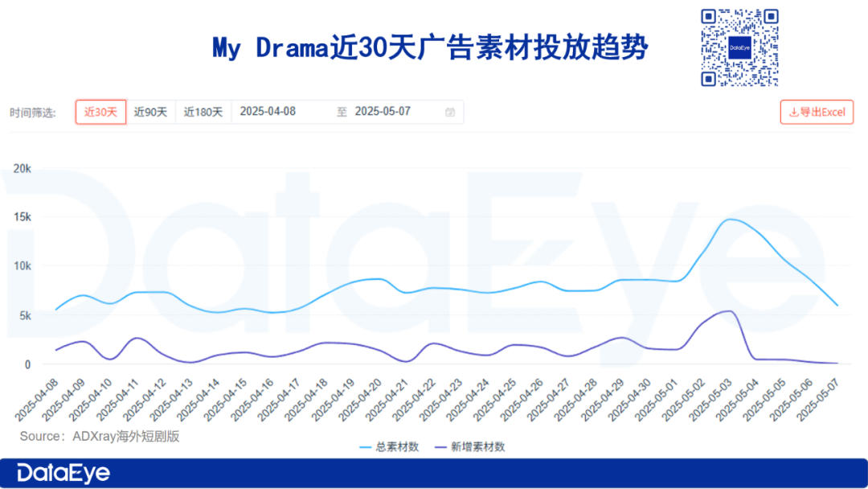Click the 2025-04-20 x-axis label
The height and width of the screenshot is (489, 868).
360,400
